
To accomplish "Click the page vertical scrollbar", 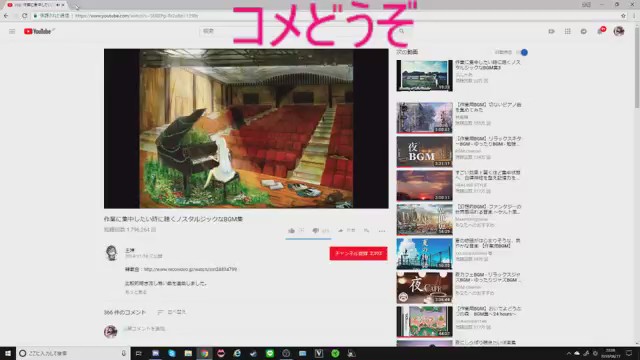I will (x=637, y=184).
